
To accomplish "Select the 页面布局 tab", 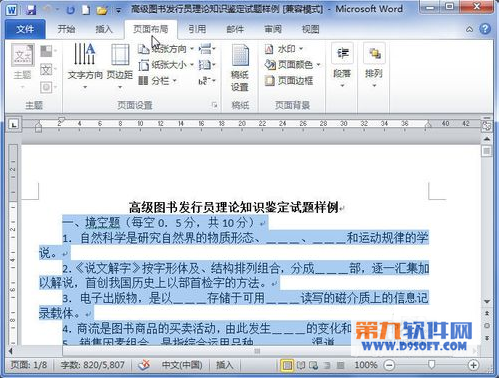I will click(x=151, y=29).
